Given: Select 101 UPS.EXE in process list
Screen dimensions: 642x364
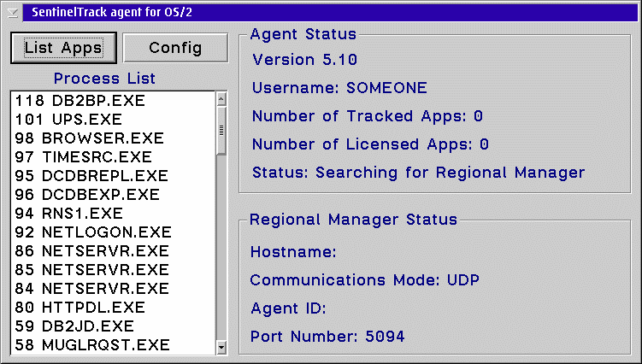Looking at the screenshot, I should click(114, 120).
